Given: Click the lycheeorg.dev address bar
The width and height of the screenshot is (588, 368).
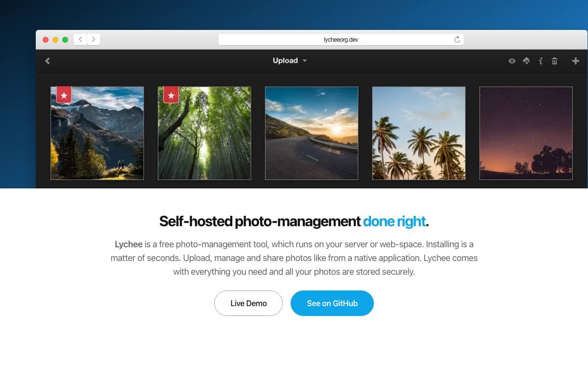Looking at the screenshot, I should pos(341,39).
